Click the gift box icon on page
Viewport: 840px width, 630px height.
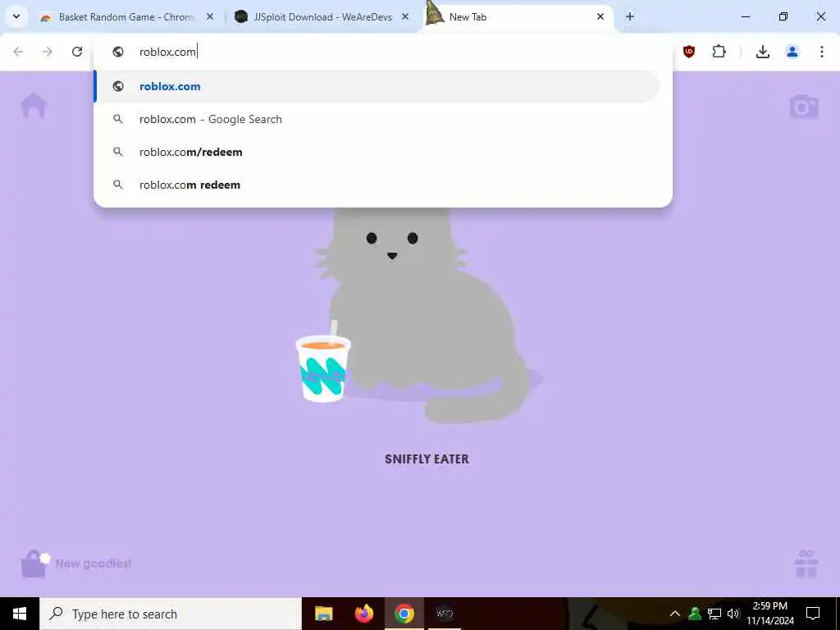coord(806,564)
